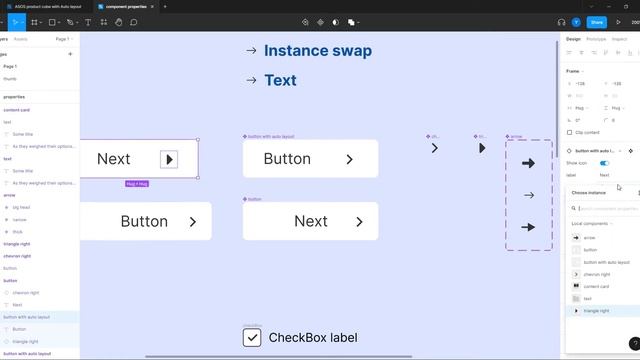Expand the Local components dropdown
Screen dimensions: 640x360
tap(592, 224)
